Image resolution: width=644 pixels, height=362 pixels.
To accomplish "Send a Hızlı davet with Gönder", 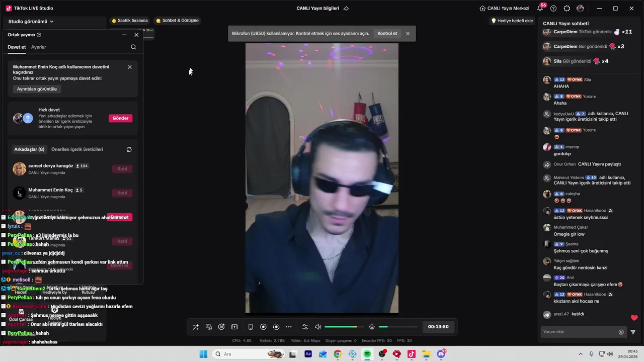I will pyautogui.click(x=120, y=118).
